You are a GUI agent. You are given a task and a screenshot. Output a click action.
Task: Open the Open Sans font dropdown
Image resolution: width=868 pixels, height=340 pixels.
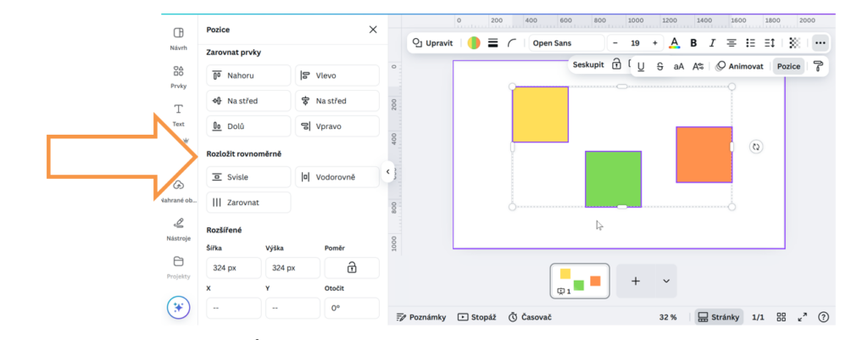tap(565, 42)
